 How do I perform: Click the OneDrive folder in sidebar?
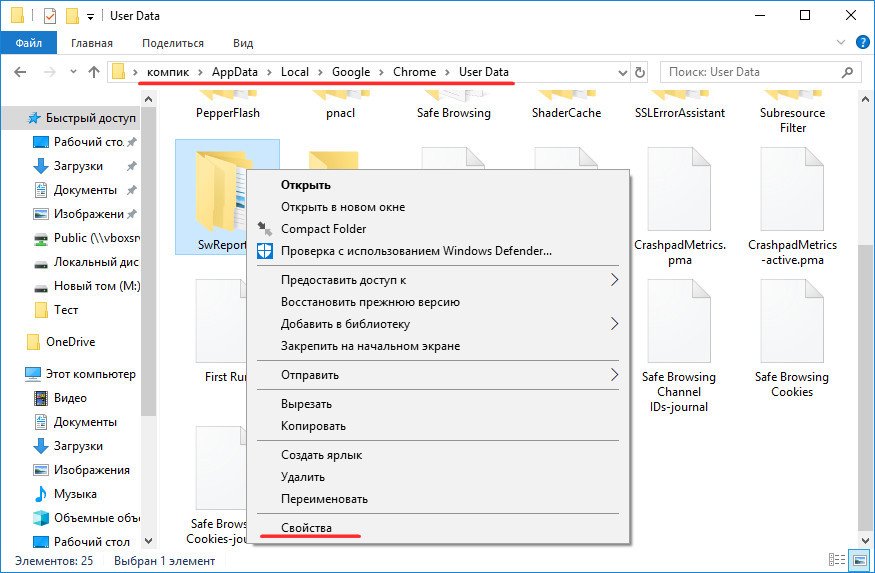pyautogui.click(x=70, y=341)
